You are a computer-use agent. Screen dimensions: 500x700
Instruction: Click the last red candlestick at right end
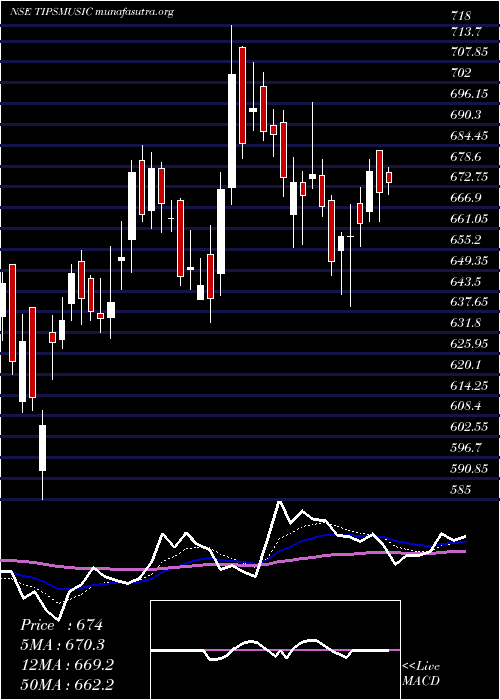pos(389,177)
